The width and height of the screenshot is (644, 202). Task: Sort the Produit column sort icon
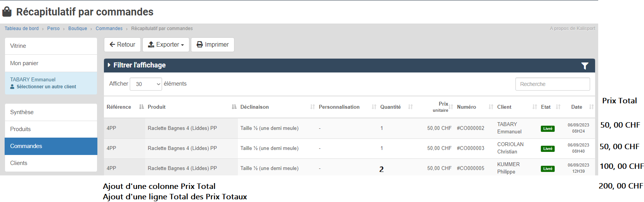(234, 107)
